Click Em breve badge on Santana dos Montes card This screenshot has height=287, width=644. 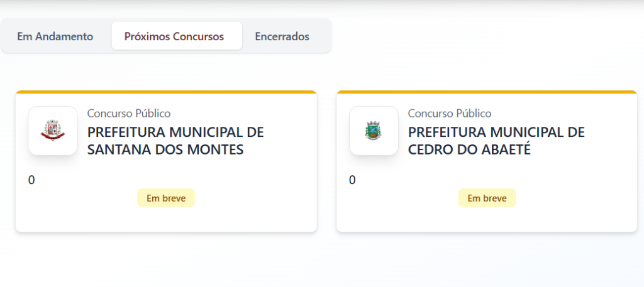tap(166, 198)
